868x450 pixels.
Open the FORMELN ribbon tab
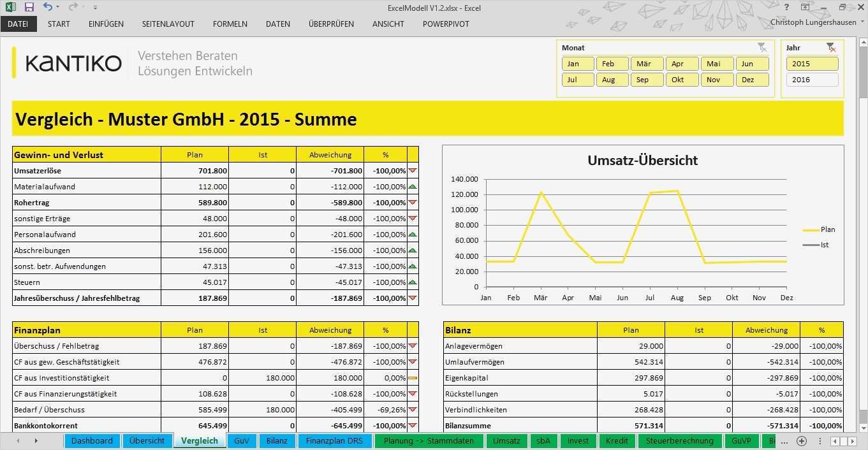[230, 24]
